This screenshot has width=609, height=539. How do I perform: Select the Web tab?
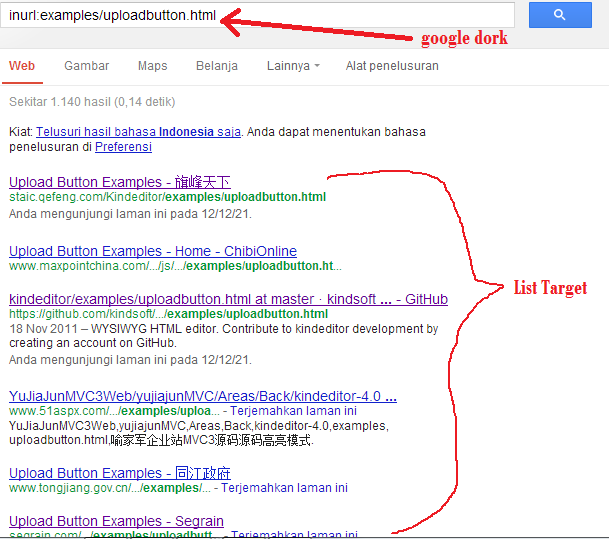pos(22,66)
